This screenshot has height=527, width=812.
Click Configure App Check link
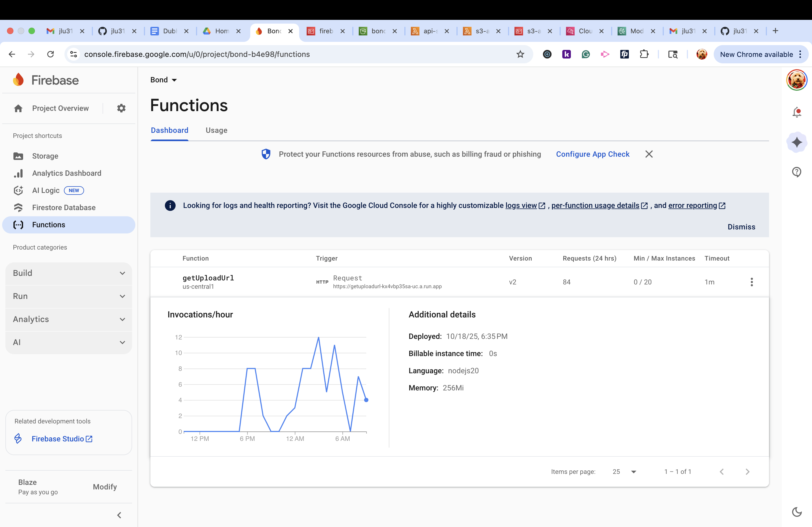click(593, 154)
